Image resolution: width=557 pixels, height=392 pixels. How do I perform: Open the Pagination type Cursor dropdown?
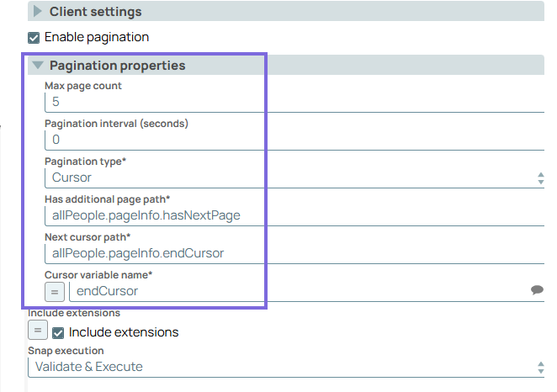point(286,177)
